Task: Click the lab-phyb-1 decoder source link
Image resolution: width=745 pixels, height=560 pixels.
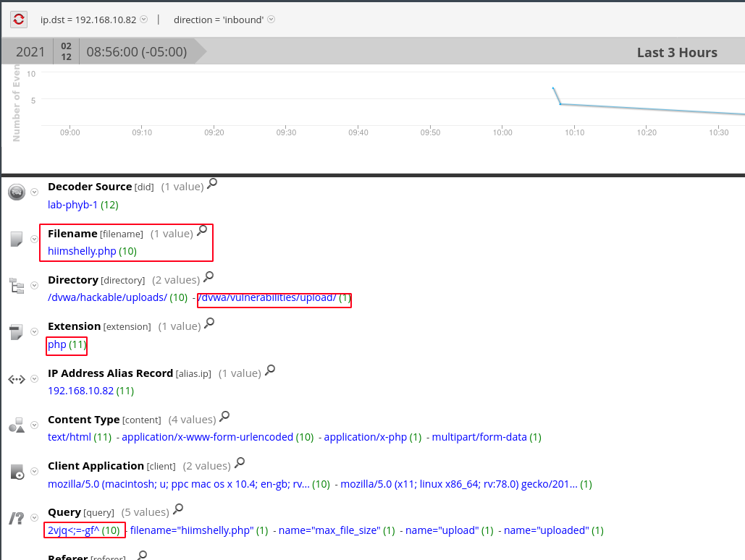Action: coord(71,204)
